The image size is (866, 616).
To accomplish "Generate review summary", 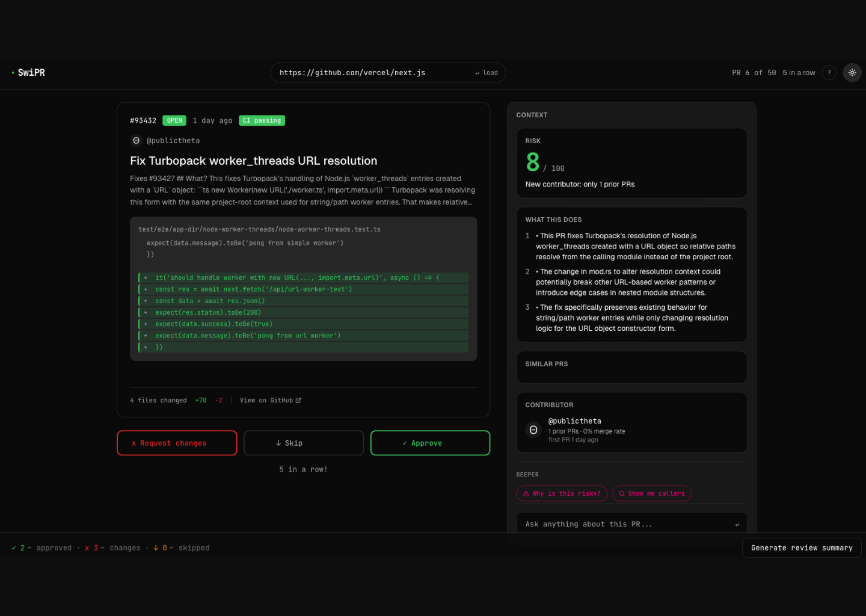I will tap(802, 548).
